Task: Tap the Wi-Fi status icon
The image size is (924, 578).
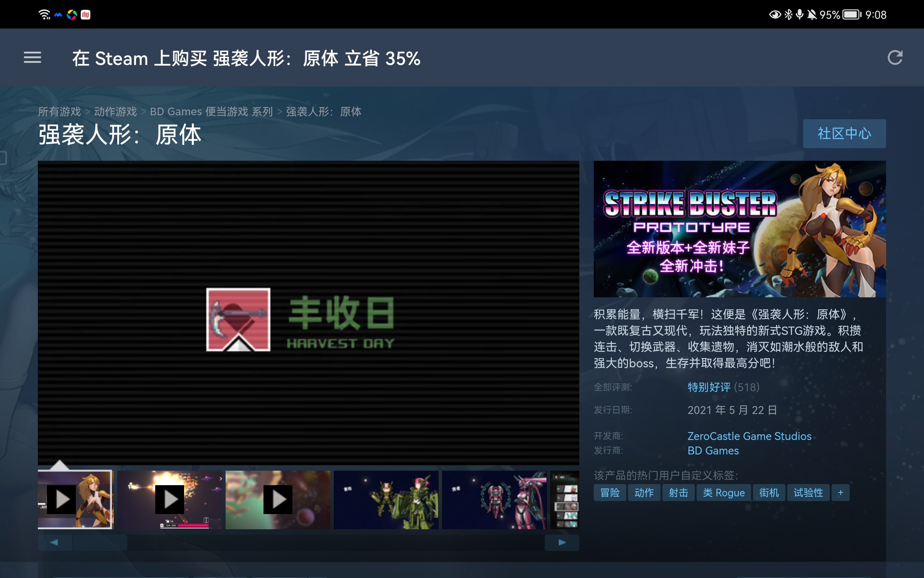Action: coord(44,15)
